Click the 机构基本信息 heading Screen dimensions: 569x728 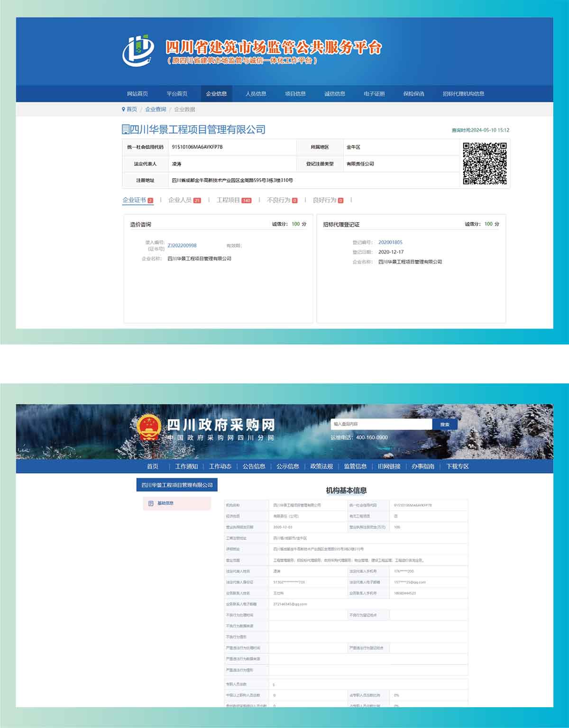click(x=346, y=490)
